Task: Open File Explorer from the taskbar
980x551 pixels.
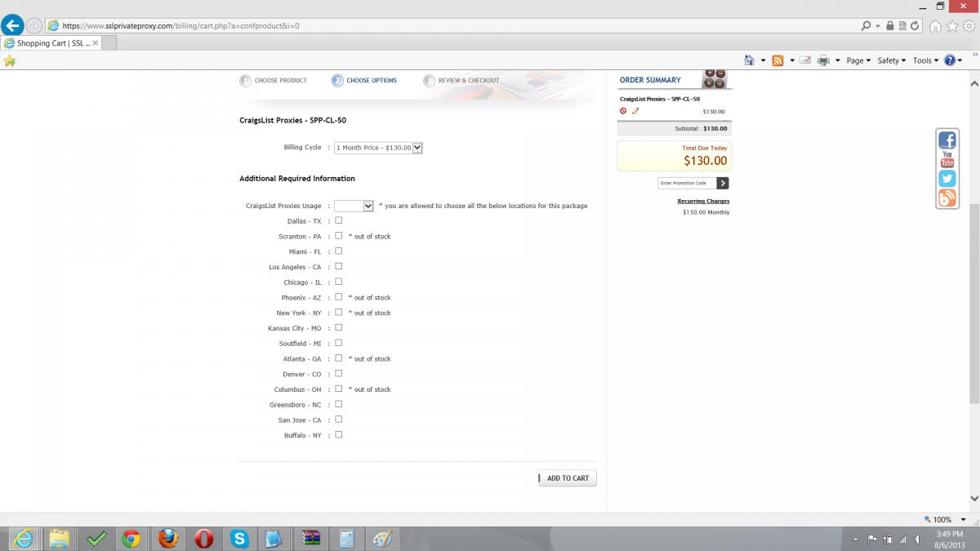Action: 59,539
